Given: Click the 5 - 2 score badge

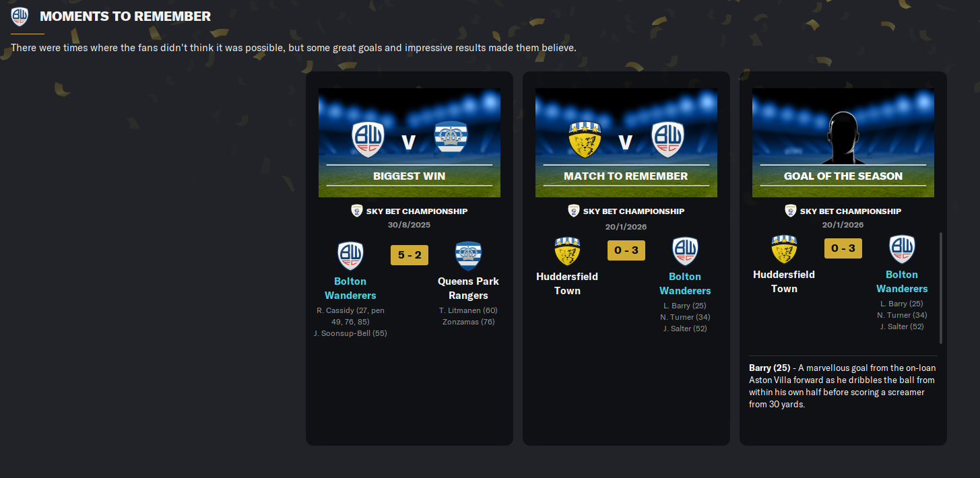Looking at the screenshot, I should tap(410, 255).
